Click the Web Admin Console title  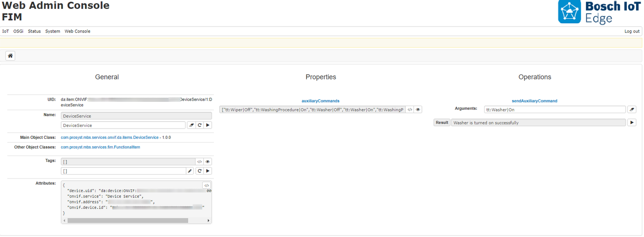coord(56,6)
